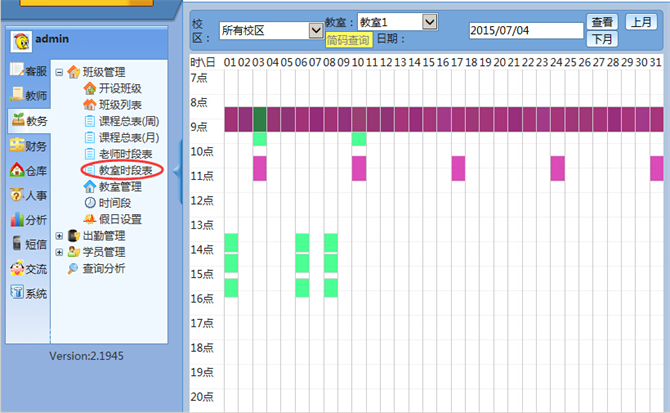The width and height of the screenshot is (670, 413).
Task: Click the 学员管理 people icon
Action: point(73,252)
